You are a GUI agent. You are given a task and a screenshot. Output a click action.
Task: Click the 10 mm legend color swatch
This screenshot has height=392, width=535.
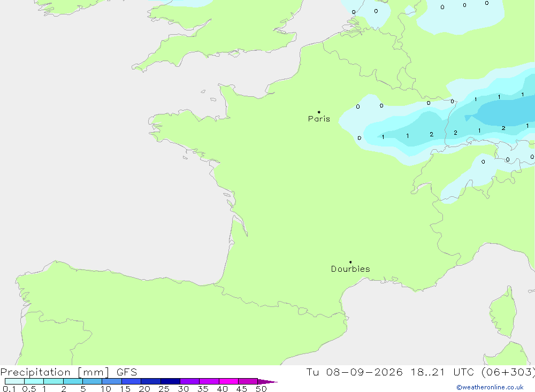112,381
